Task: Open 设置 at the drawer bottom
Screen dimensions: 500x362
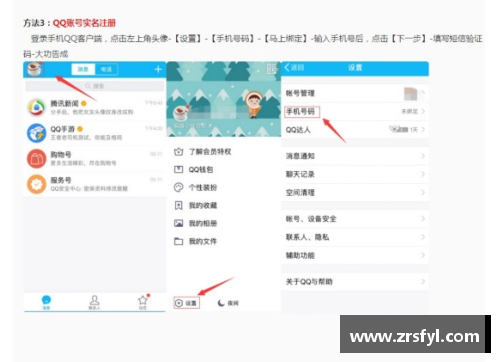Action: [187, 303]
